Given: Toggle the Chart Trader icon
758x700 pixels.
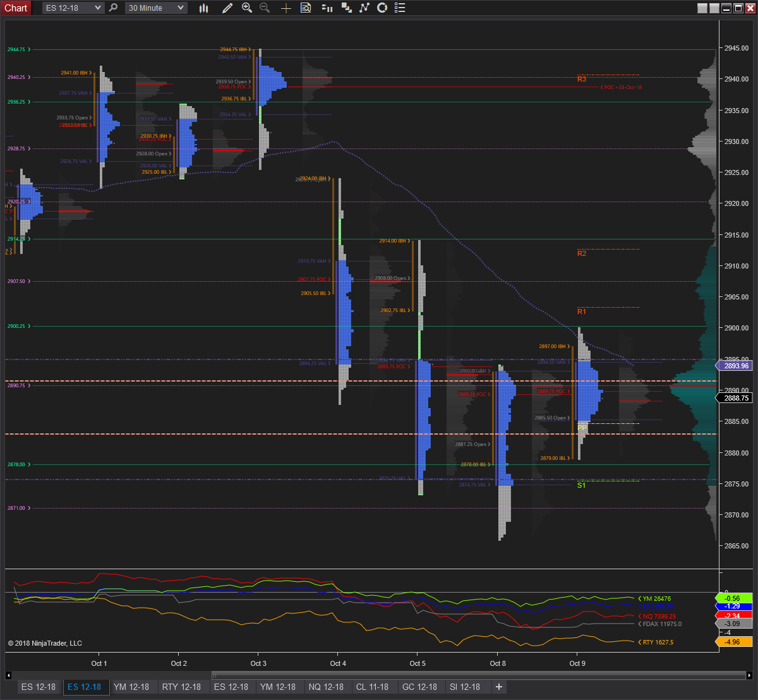Looking at the screenshot, I should click(327, 8).
